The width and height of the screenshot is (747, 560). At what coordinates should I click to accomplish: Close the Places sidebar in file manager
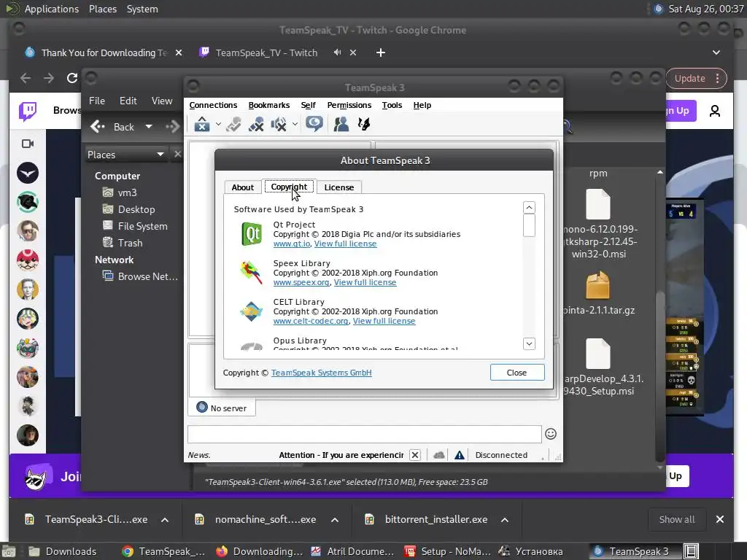[177, 155]
